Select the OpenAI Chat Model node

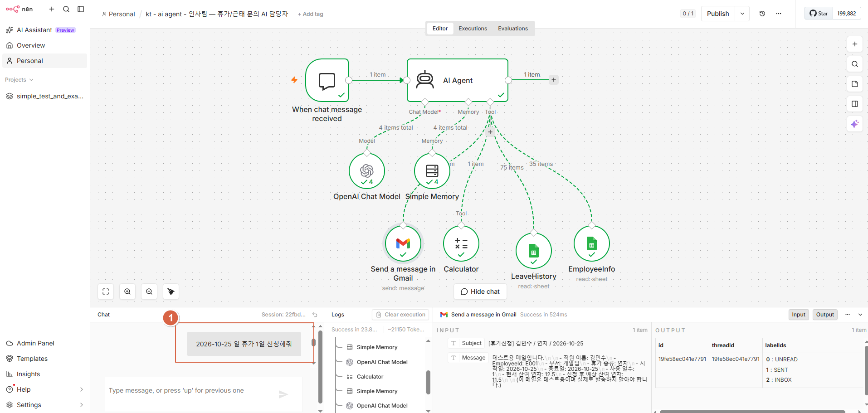coord(367,171)
